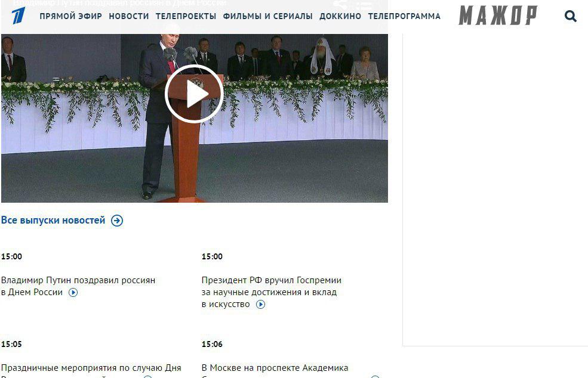
Task: Open ТЕЛЕПРОГРАММА schedule
Action: [x=404, y=16]
